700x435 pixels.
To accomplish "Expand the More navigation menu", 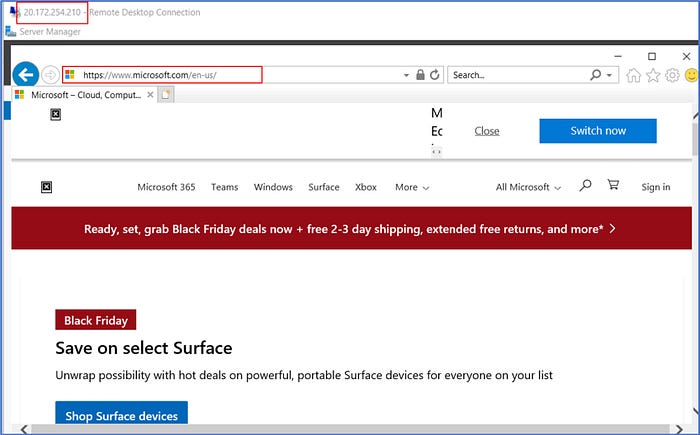I will click(412, 187).
